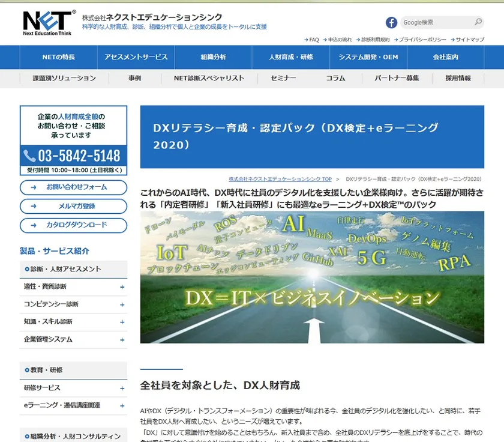Click the search magnifier icon

[x=478, y=22]
